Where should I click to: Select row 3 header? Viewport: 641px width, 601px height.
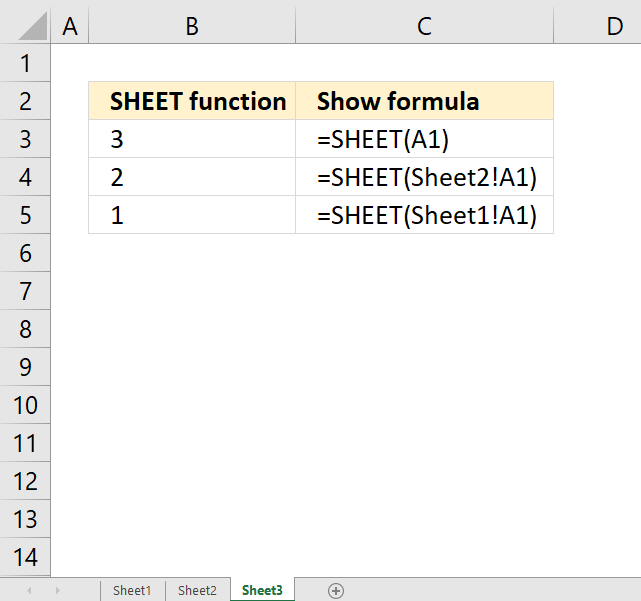coord(25,139)
